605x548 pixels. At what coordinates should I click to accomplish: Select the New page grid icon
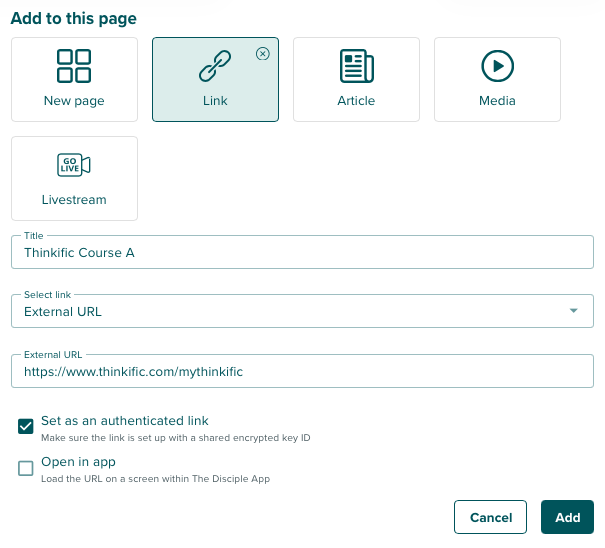point(74,66)
